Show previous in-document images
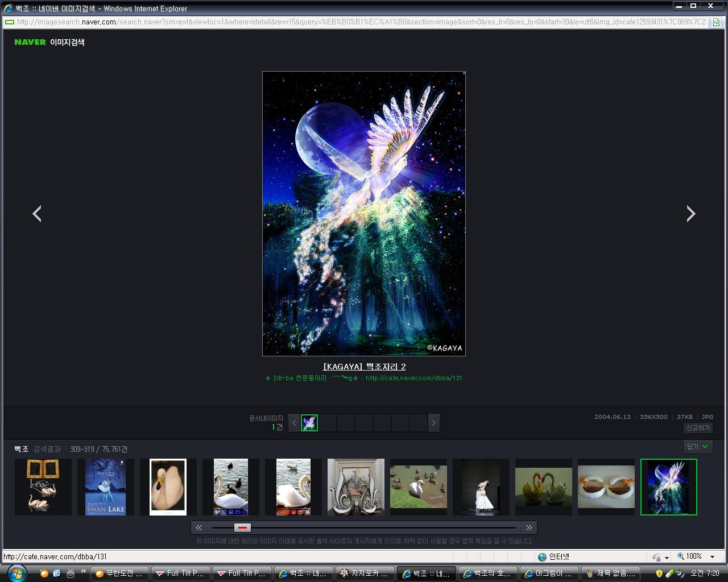The image size is (728, 582). (294, 423)
